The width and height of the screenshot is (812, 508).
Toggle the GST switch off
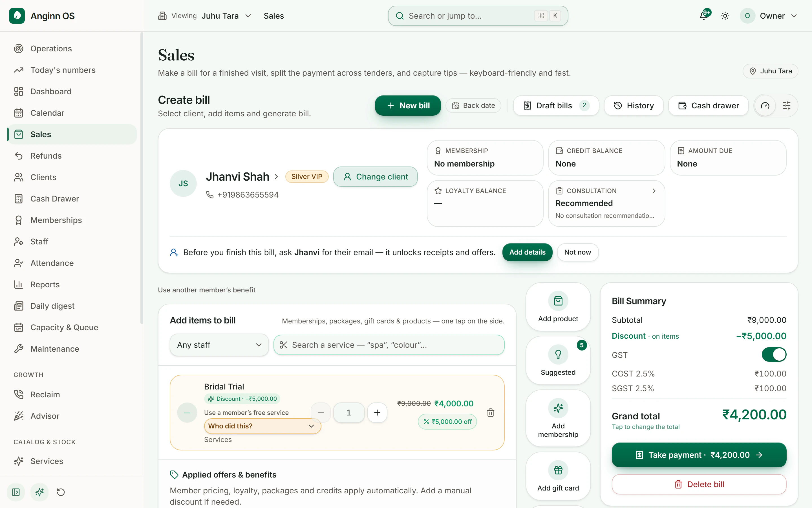coord(774,355)
